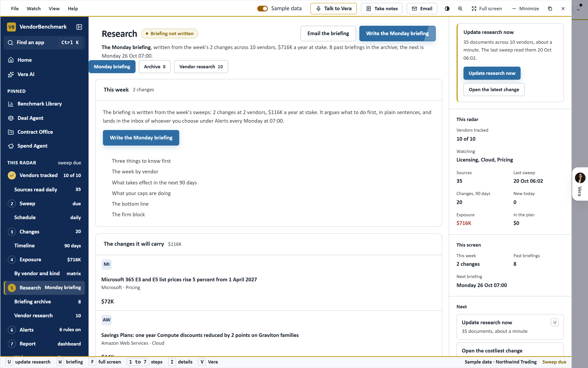Open By vendor and kind matrix row
This screenshot has width=588, height=368.
44,274
